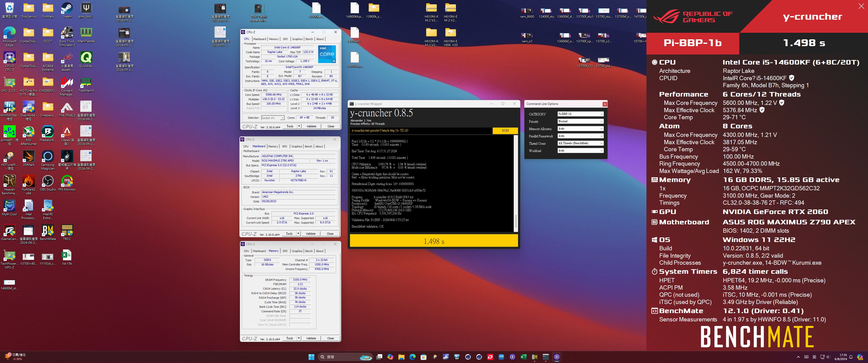Viewport: 868px width, 363px height.
Task: Expand the Priority dropdown set to Normal
Action: [580, 121]
